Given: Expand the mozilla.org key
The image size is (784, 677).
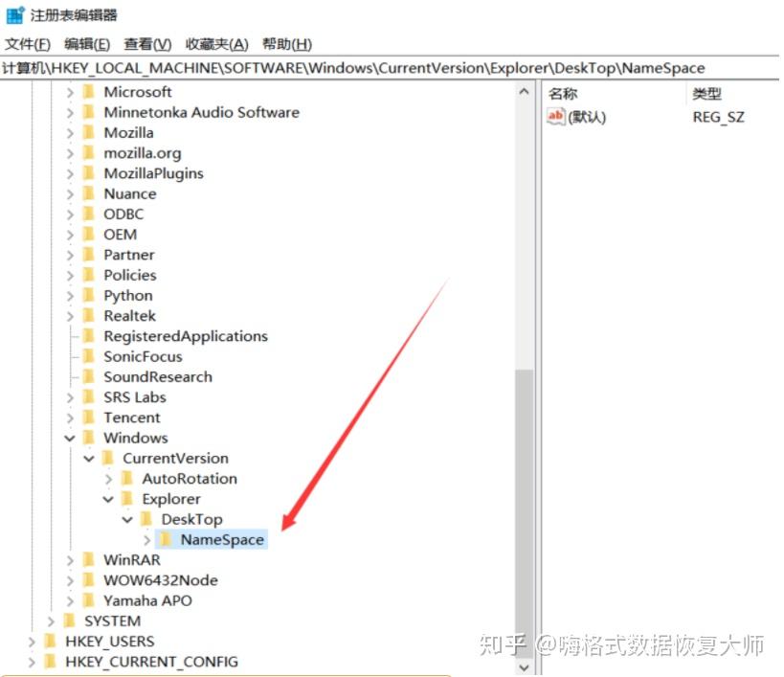Looking at the screenshot, I should (x=70, y=153).
